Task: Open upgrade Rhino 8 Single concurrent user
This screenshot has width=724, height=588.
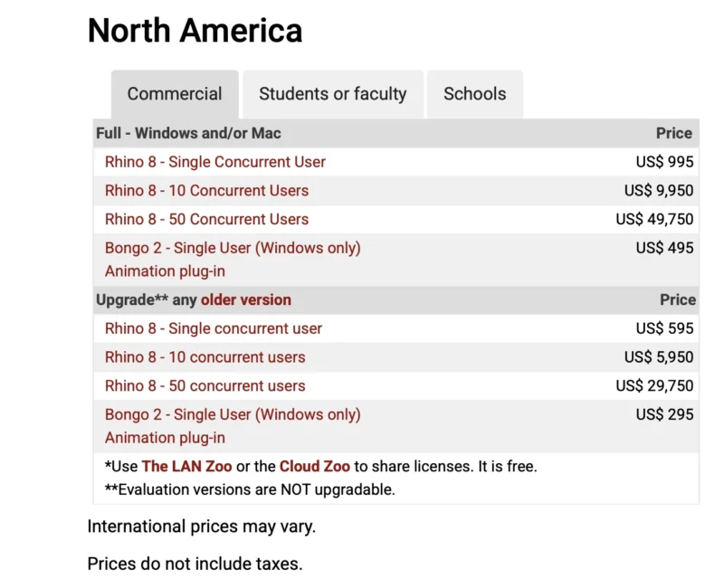Action: tap(213, 328)
